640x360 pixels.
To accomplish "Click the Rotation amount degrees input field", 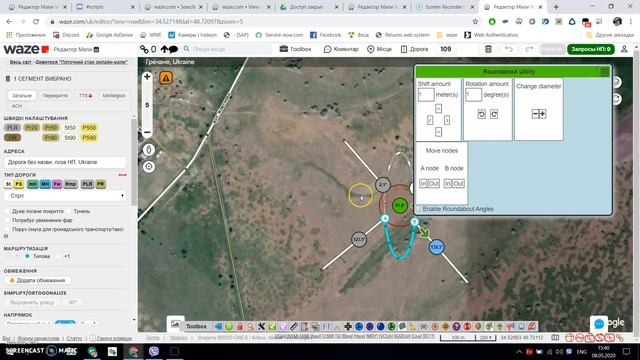I will click(473, 95).
